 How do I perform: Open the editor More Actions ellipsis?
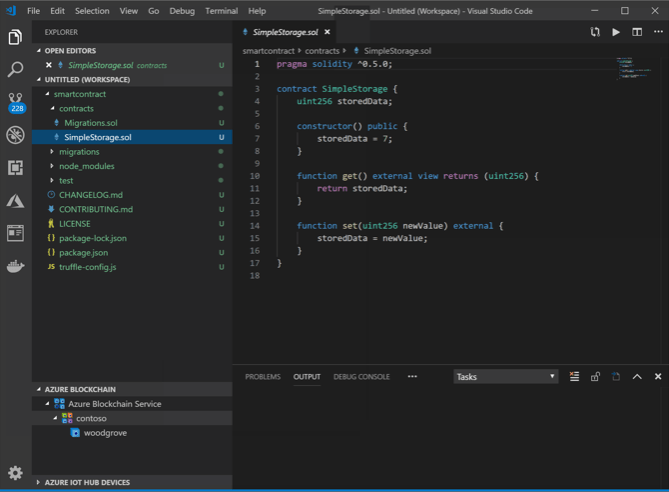point(658,32)
